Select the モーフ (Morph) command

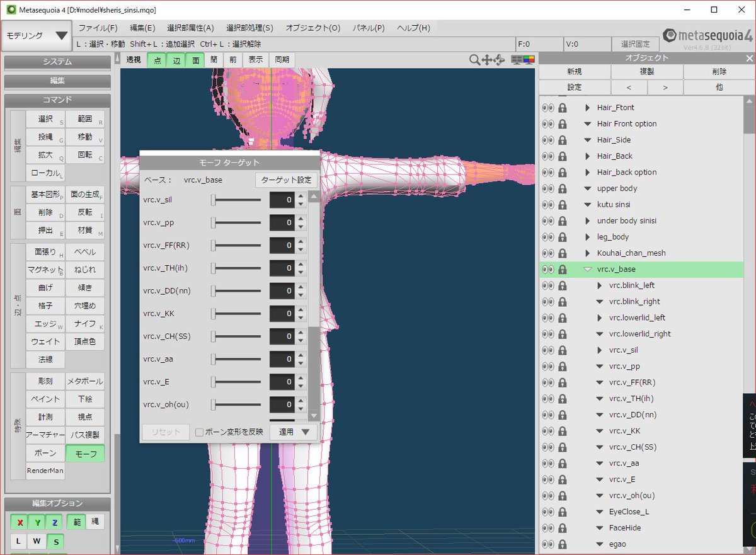pos(85,453)
